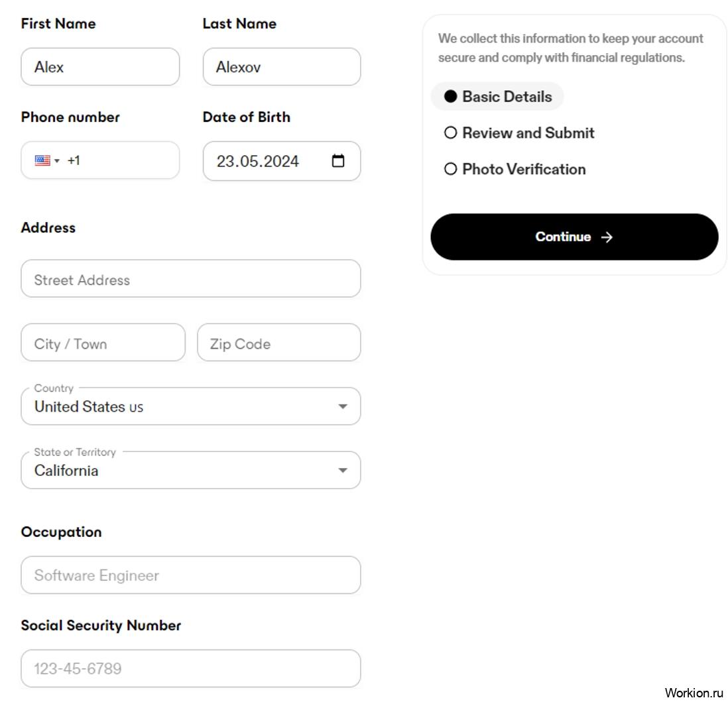Select the Photo Verification step radio

tap(450, 169)
